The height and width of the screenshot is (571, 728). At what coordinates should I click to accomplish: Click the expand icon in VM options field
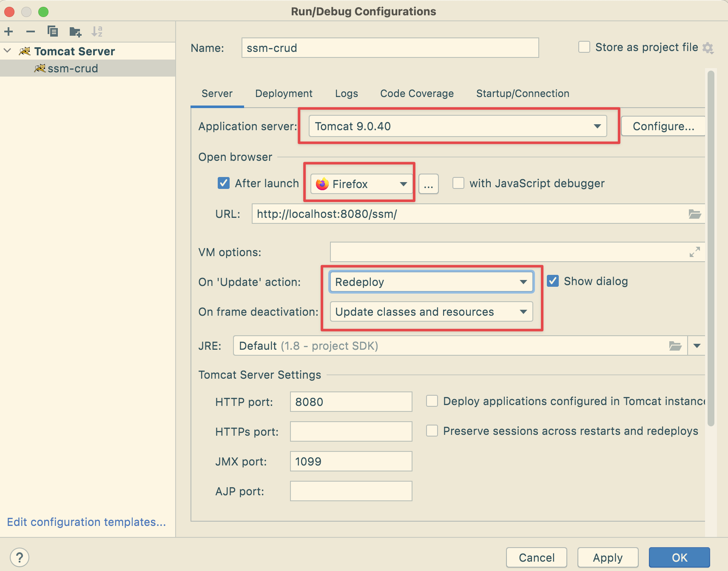tap(694, 252)
